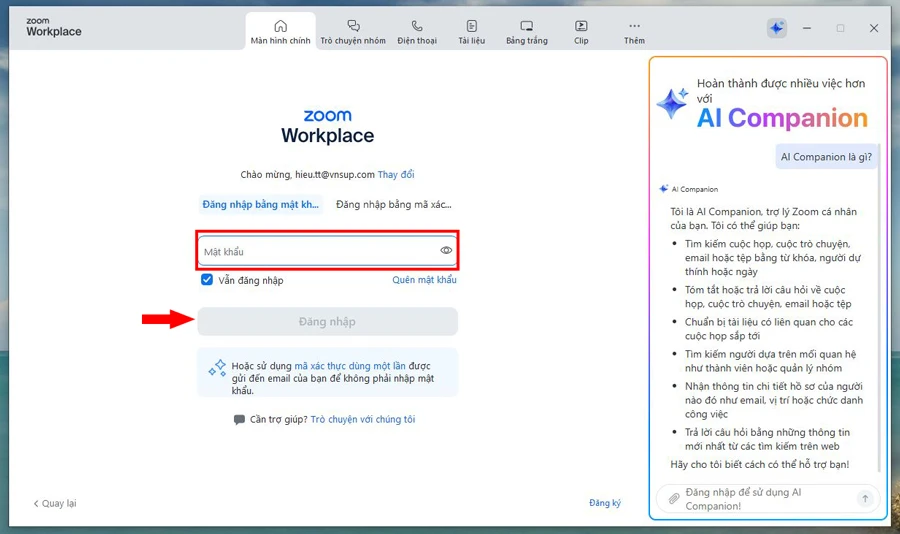Open Trò chuyện nhóm team chat

pos(353,31)
